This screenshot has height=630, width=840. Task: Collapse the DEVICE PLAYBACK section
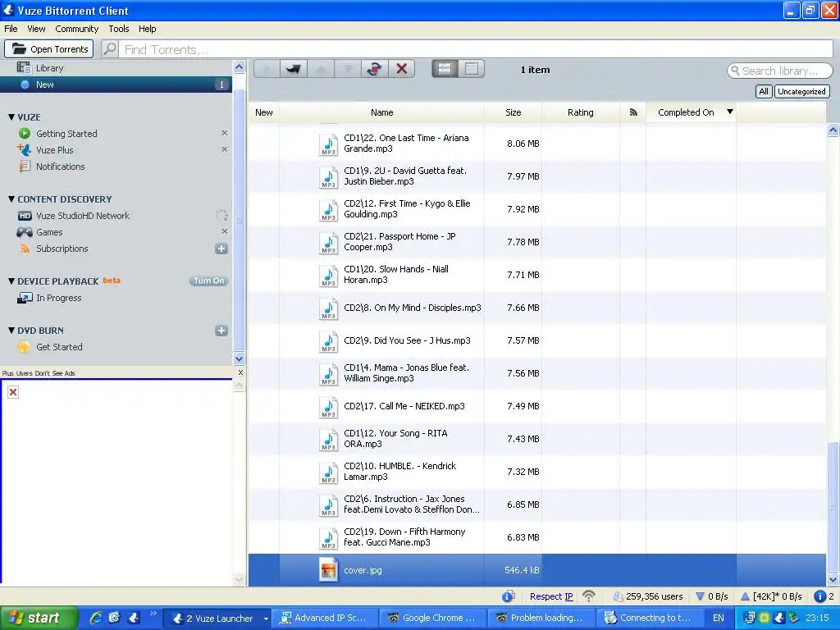(x=11, y=281)
